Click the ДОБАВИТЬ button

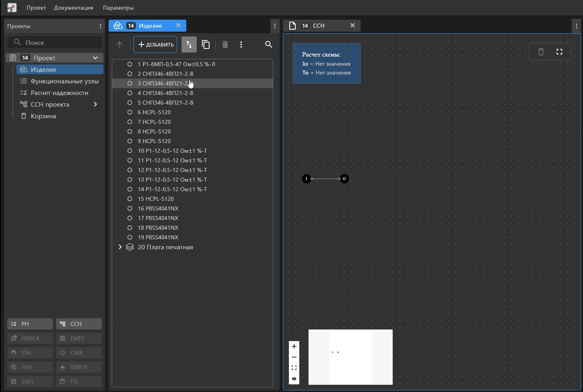click(155, 44)
